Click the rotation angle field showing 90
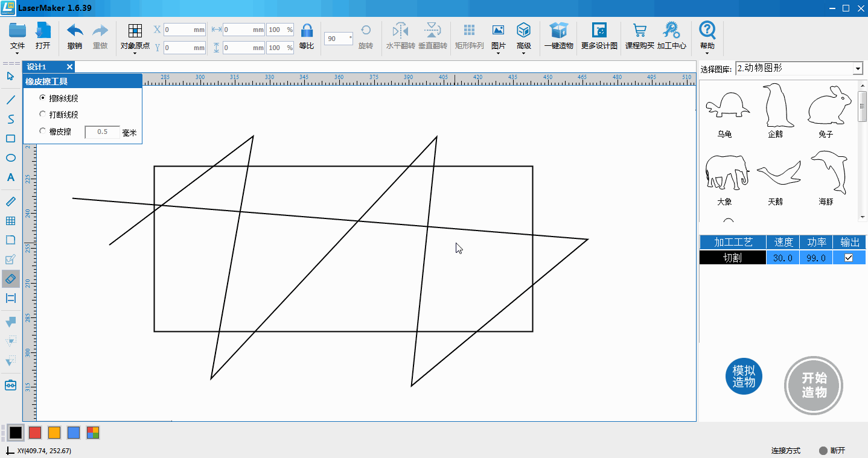Image resolution: width=868 pixels, height=458 pixels. pyautogui.click(x=339, y=39)
